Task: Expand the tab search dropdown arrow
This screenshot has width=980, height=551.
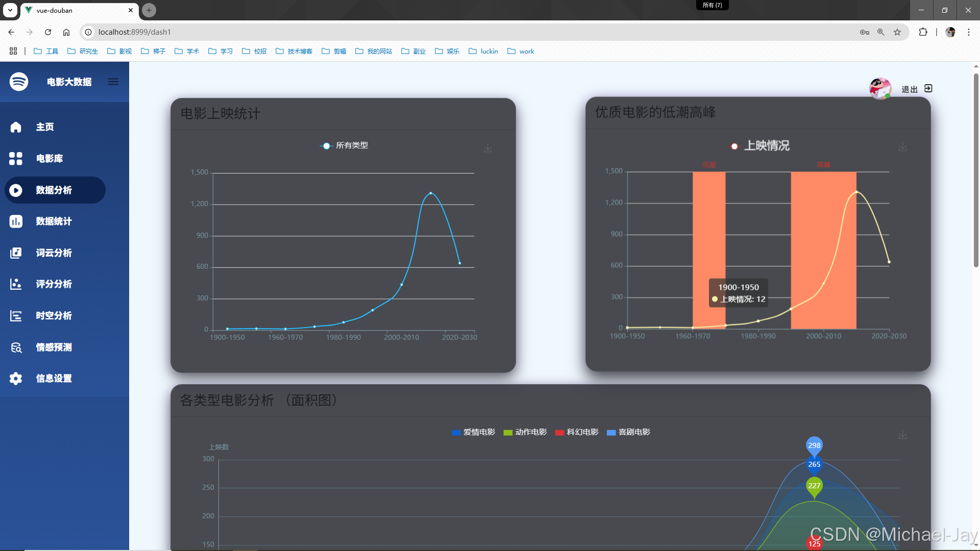Action: click(10, 10)
